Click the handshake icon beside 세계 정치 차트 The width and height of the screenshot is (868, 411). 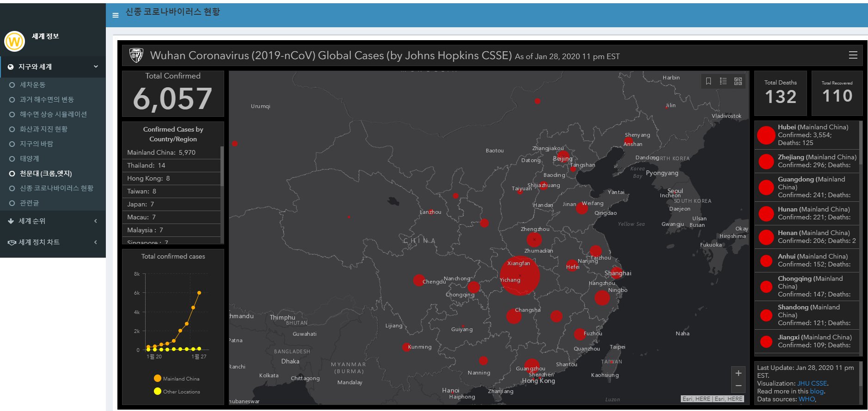[x=12, y=242]
